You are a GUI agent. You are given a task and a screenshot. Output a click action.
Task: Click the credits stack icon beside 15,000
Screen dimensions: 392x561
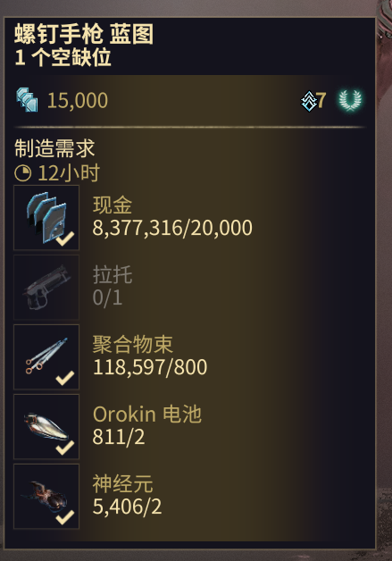pyautogui.click(x=27, y=100)
